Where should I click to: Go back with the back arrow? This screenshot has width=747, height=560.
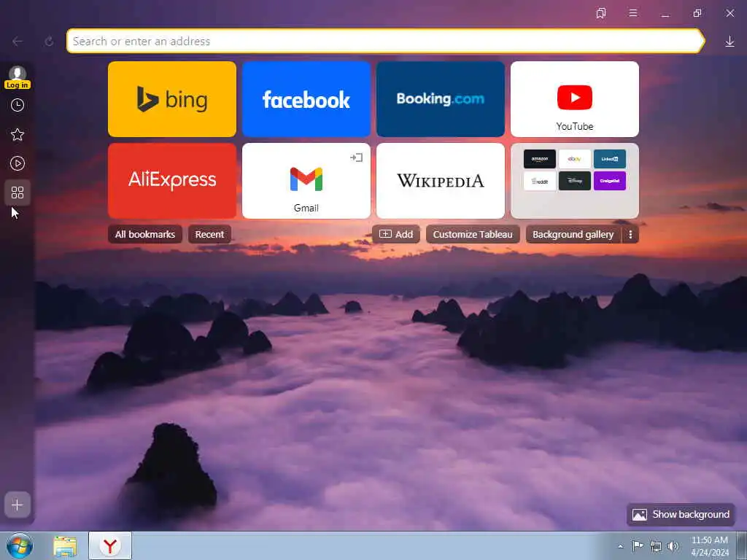18,42
